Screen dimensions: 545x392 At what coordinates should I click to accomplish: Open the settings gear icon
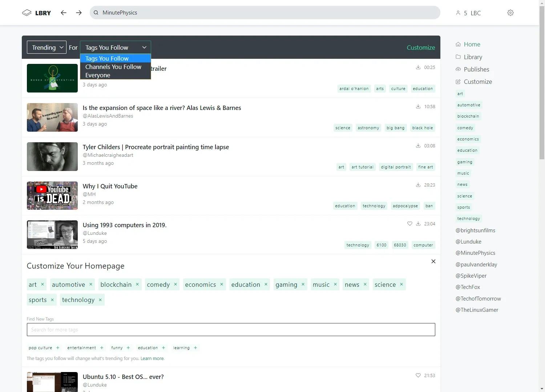(510, 13)
